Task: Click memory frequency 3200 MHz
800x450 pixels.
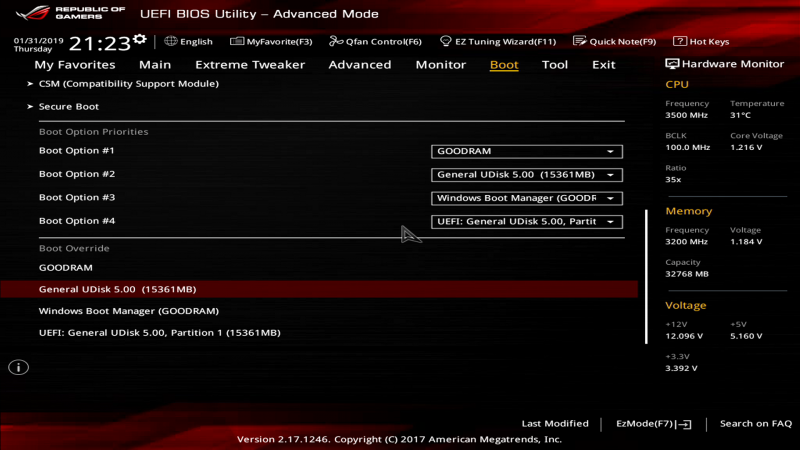Action: 686,242
